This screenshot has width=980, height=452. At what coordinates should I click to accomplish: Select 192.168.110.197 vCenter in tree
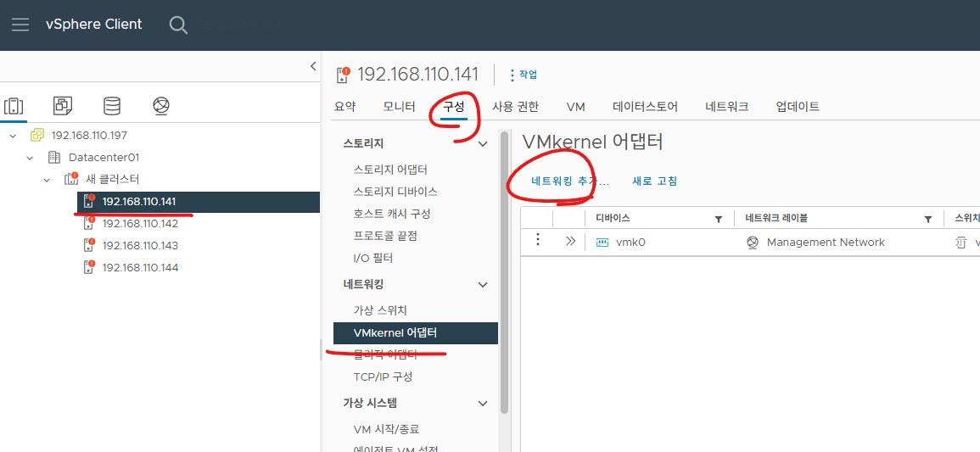(x=89, y=136)
